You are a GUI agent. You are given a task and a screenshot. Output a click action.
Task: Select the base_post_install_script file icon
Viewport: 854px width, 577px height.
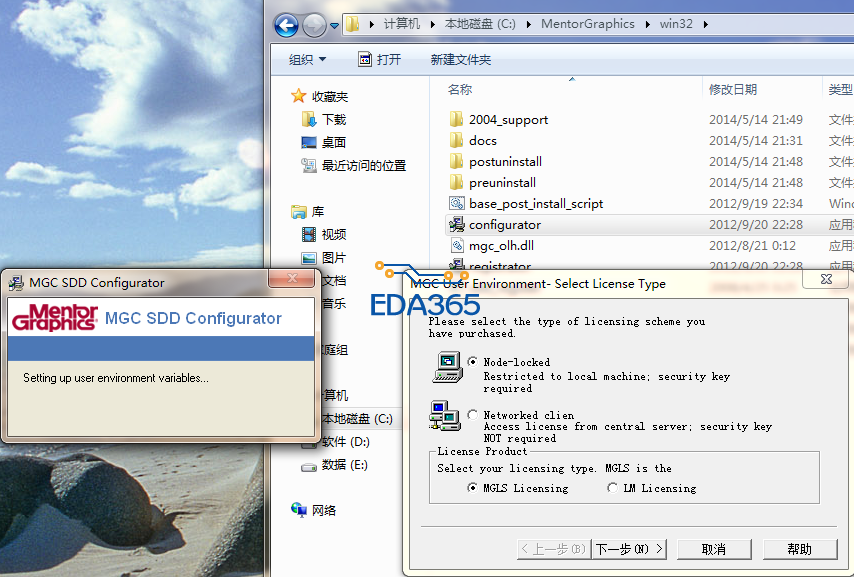pos(456,203)
